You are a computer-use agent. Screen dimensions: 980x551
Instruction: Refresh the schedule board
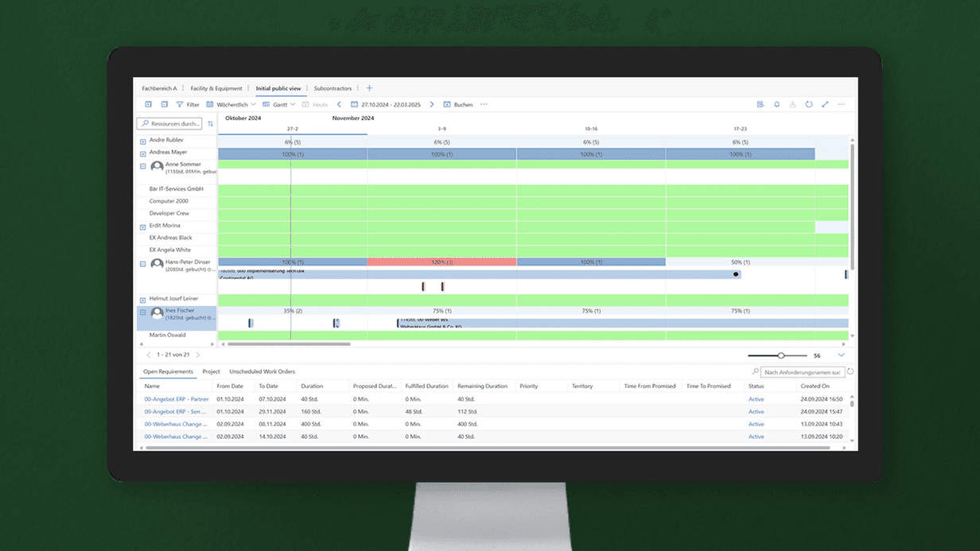coord(809,104)
